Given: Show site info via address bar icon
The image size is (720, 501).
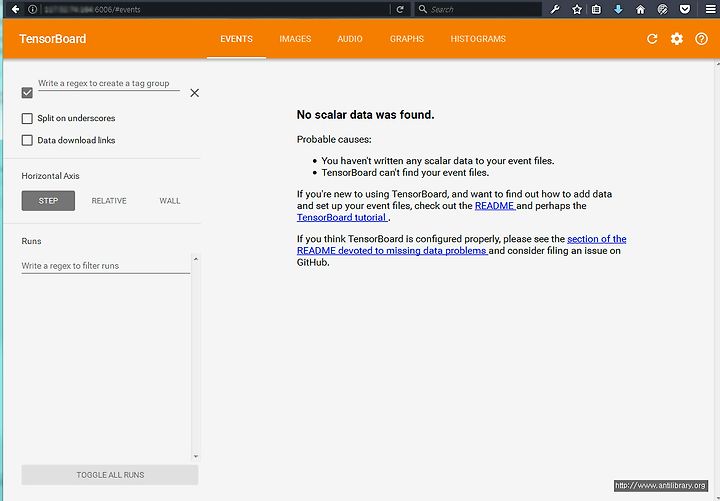Looking at the screenshot, I should tap(32, 9).
